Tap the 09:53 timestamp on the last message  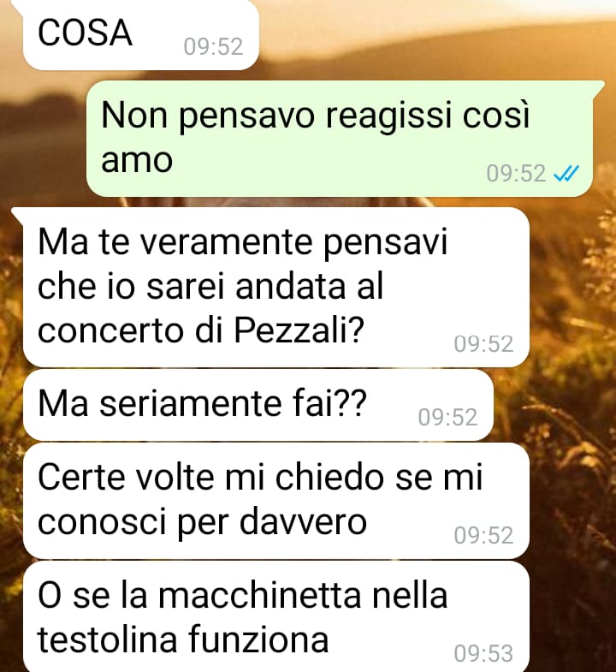(x=483, y=653)
